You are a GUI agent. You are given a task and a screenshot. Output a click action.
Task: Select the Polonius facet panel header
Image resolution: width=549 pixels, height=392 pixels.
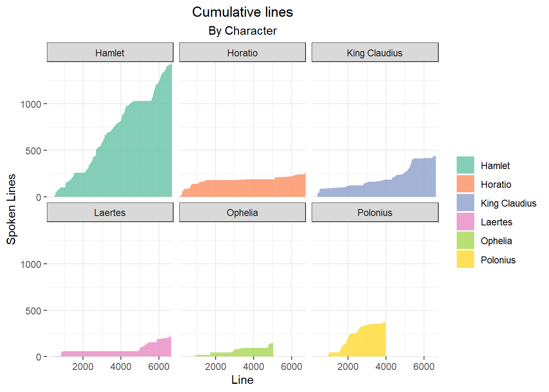(x=375, y=213)
